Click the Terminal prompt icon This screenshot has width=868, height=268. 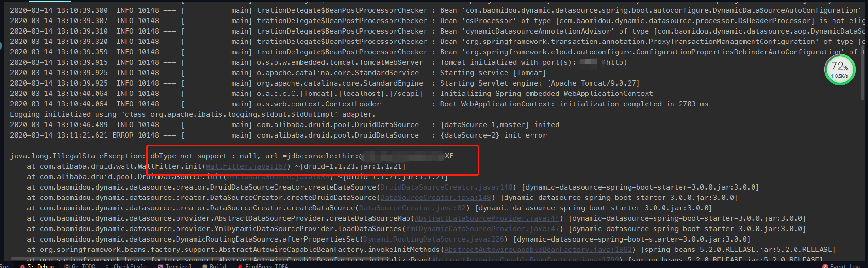pyautogui.click(x=160, y=266)
